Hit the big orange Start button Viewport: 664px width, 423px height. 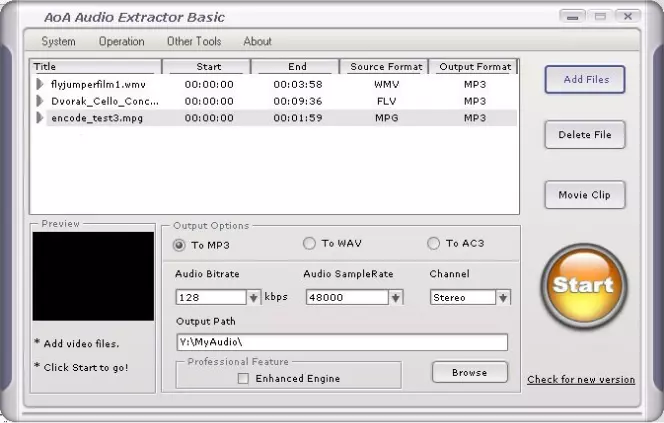(584, 286)
